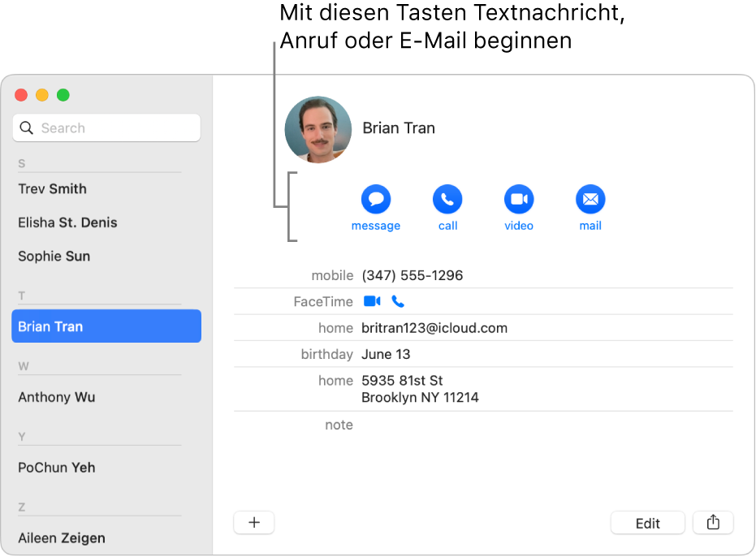Click Brian Tran's mobile number
756x557 pixels.
point(413,275)
